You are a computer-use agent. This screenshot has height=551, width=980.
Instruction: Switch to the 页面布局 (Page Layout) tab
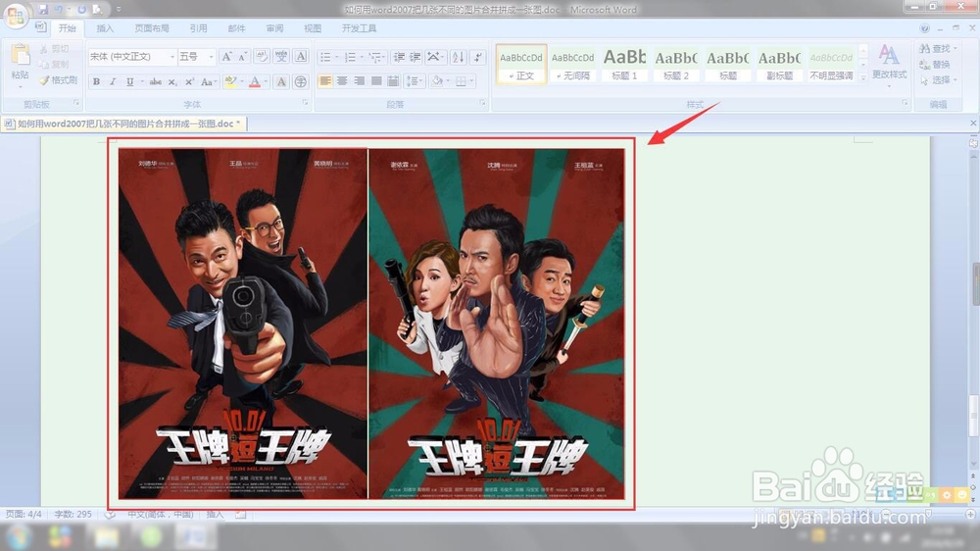(152, 28)
